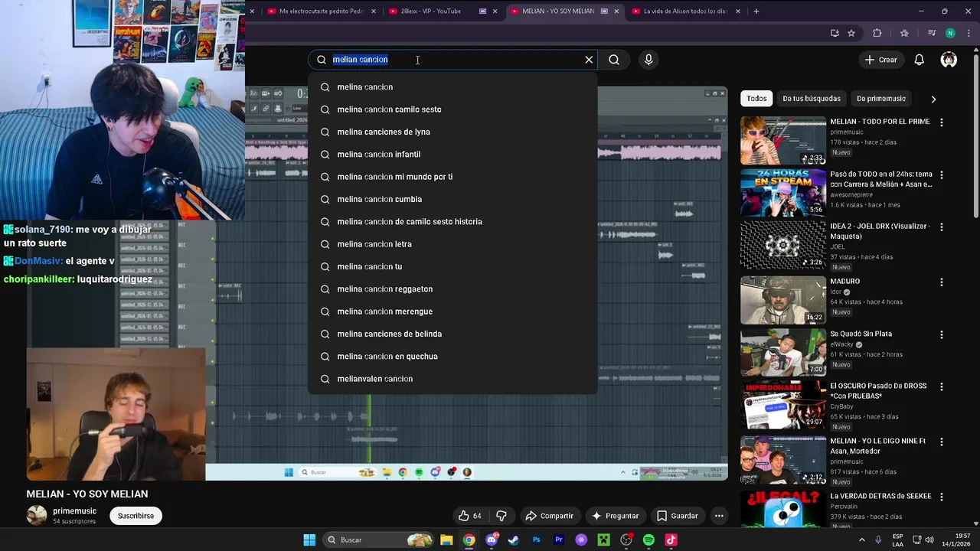Open YouTube notifications bell

(919, 60)
